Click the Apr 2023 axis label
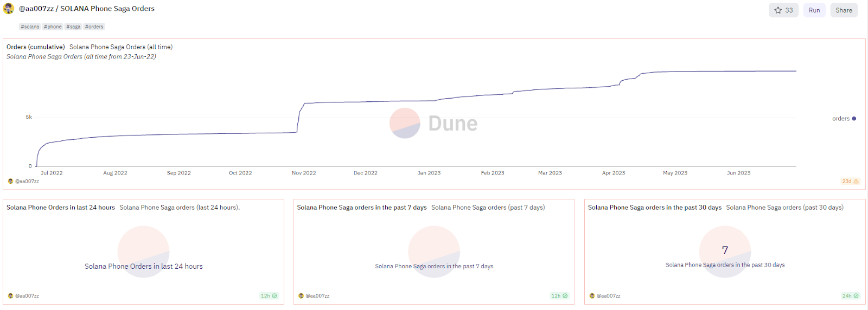The height and width of the screenshot is (310, 868). (614, 173)
